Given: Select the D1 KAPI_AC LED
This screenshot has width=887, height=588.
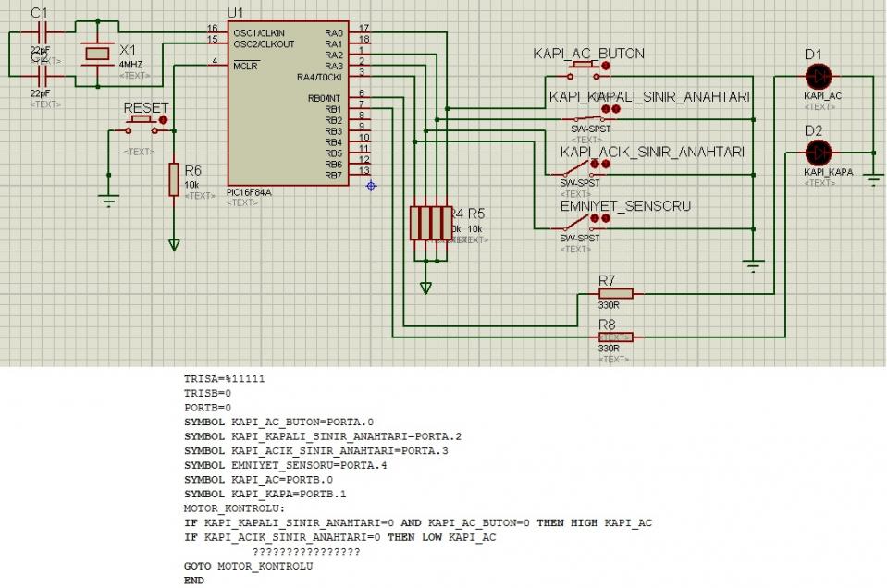Looking at the screenshot, I should [818, 76].
